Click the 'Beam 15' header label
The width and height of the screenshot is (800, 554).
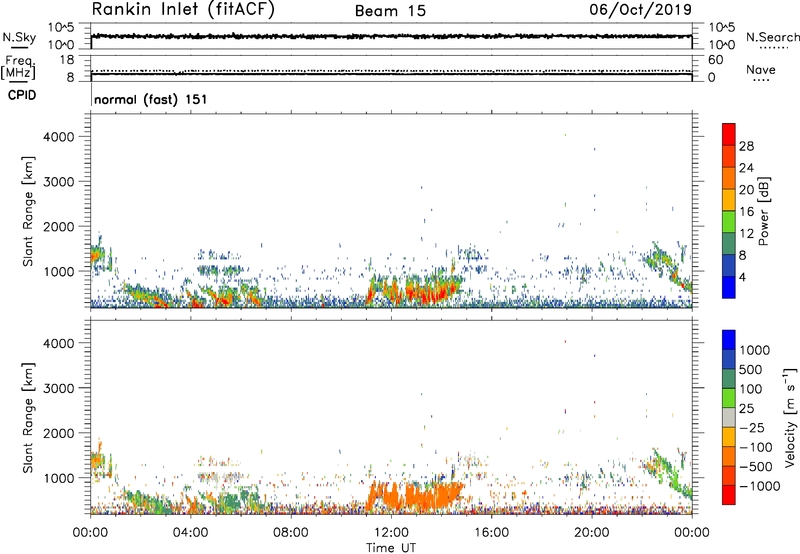[390, 11]
